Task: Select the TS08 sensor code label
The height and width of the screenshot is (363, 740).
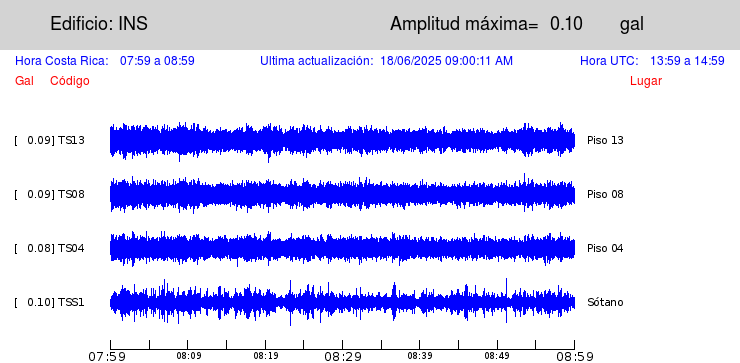Action: pos(71,194)
